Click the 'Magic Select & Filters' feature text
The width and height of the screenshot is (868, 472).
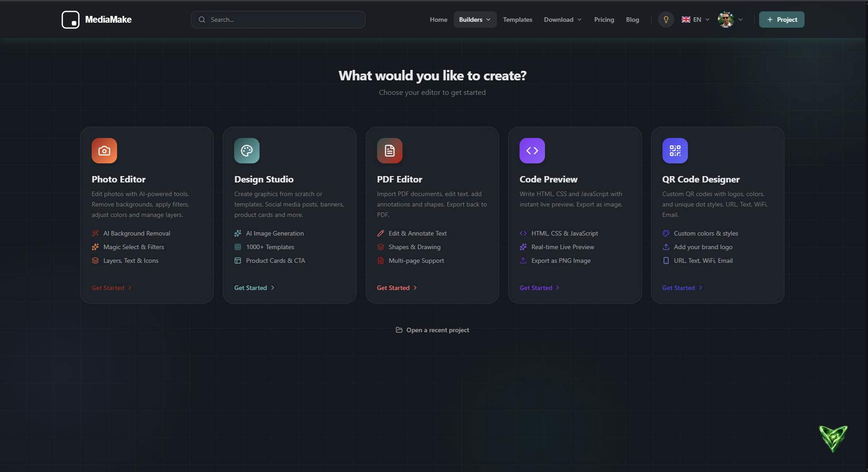point(134,247)
